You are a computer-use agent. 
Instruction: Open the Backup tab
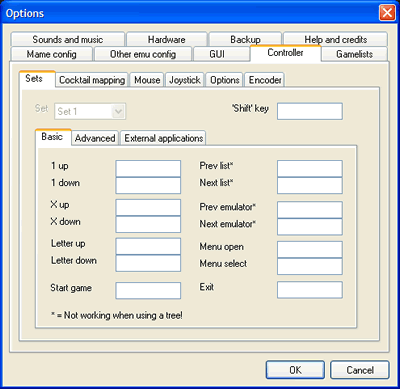(x=245, y=39)
